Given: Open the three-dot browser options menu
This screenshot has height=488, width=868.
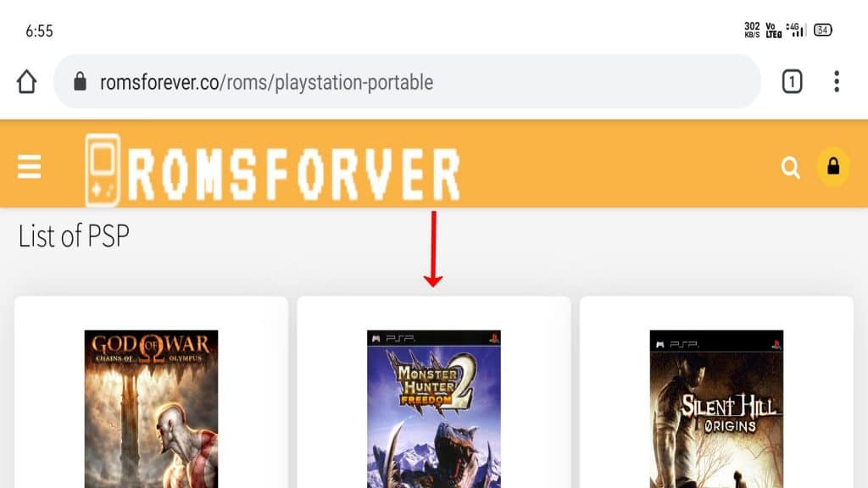Looking at the screenshot, I should [837, 81].
